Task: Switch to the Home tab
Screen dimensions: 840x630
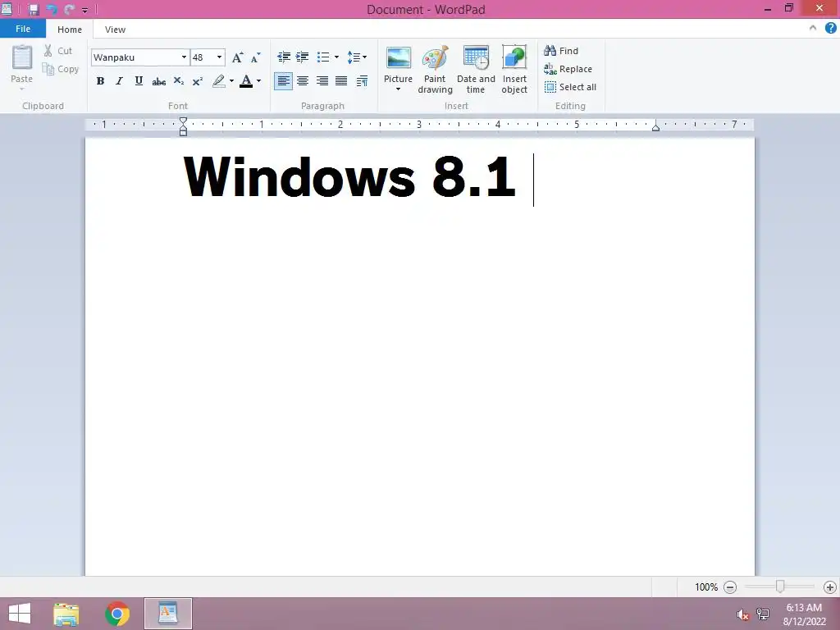Action: [70, 30]
